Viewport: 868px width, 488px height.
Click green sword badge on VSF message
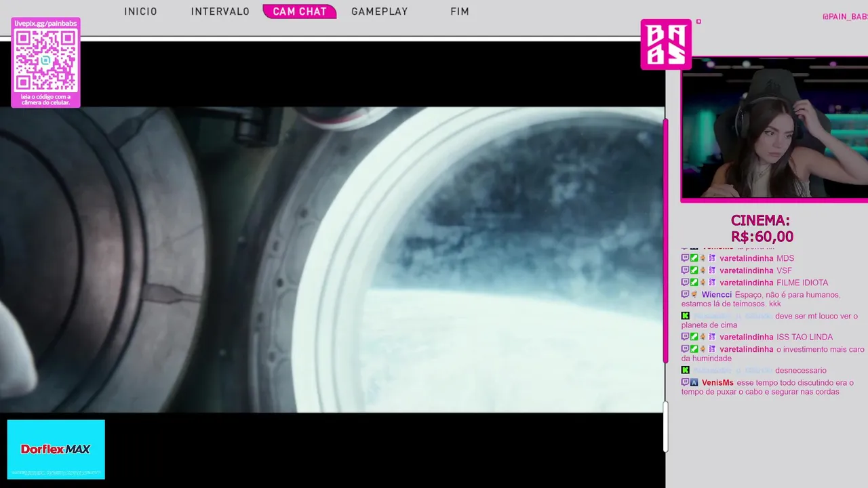[x=694, y=270]
